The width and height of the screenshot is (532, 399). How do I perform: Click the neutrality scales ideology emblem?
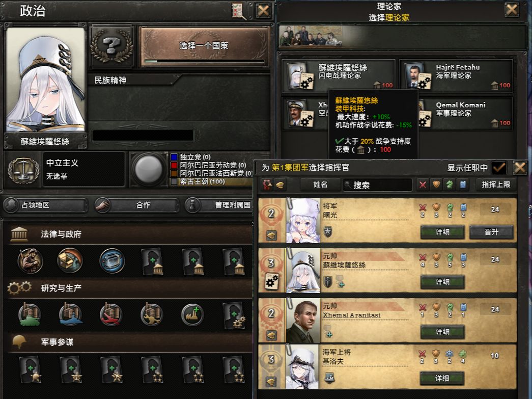click(x=23, y=170)
